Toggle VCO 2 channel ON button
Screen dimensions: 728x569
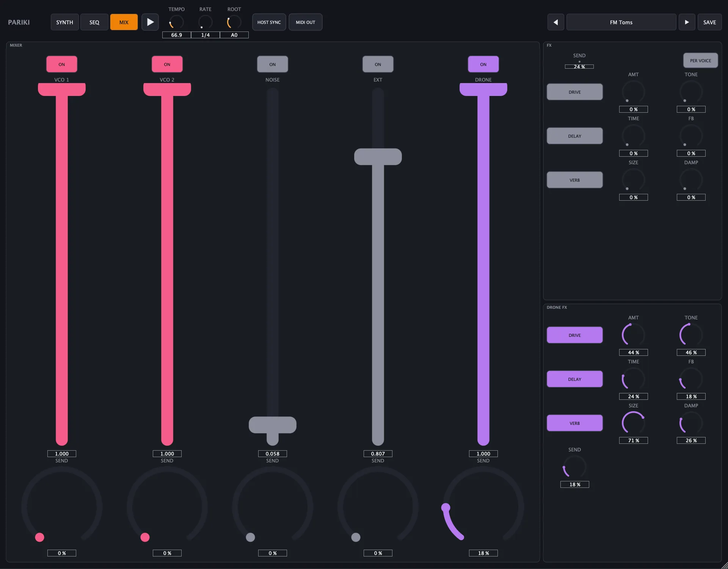click(167, 64)
